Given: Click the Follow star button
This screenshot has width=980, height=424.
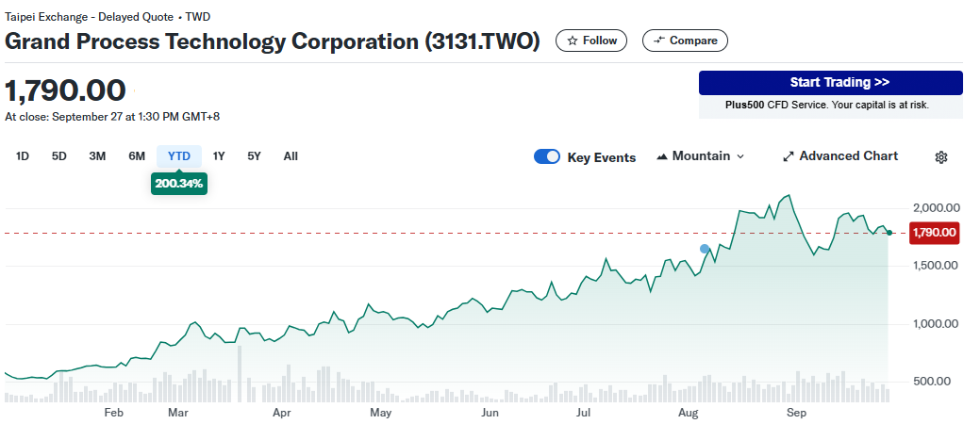Looking at the screenshot, I should tap(591, 41).
